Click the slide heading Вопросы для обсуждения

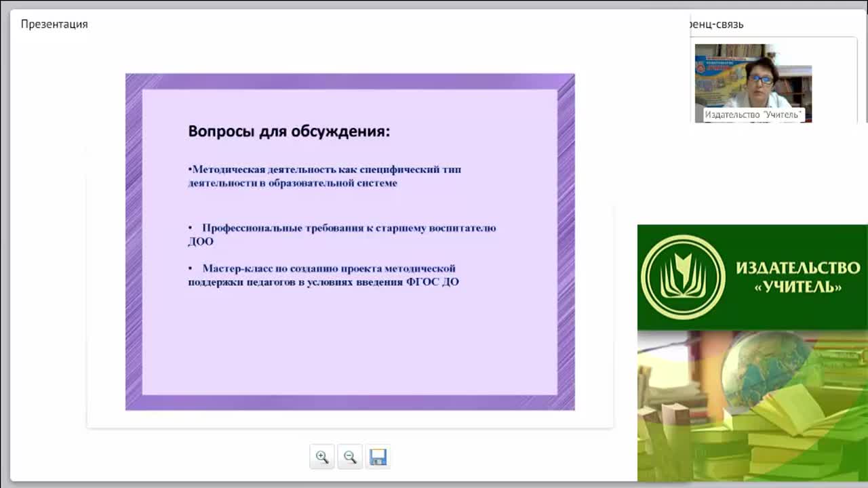click(x=289, y=131)
